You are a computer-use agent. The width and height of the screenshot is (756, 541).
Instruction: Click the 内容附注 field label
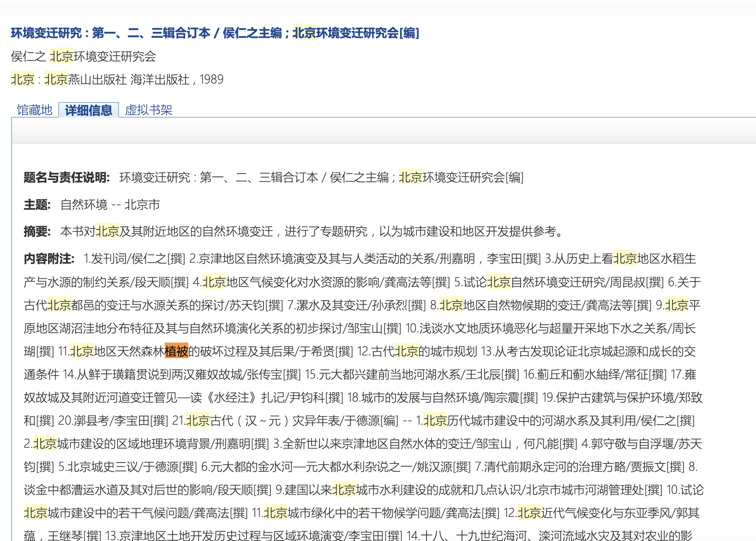coord(49,258)
